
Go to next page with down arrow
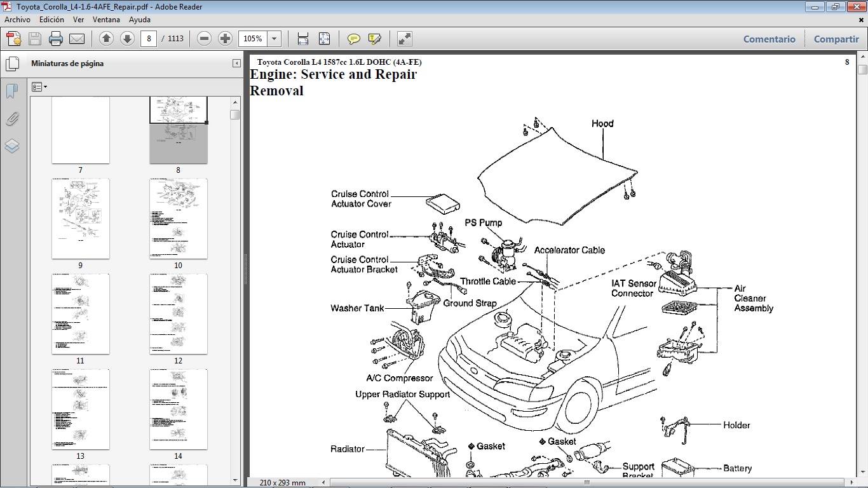tap(127, 39)
